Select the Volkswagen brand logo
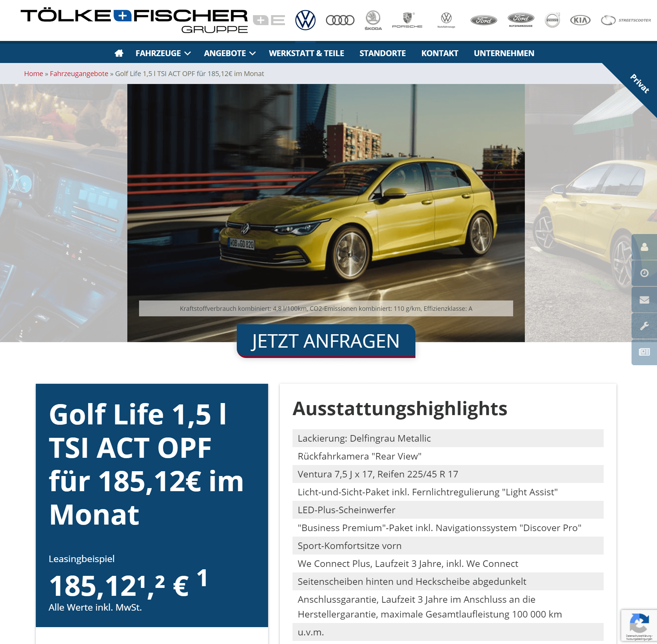 point(305,20)
